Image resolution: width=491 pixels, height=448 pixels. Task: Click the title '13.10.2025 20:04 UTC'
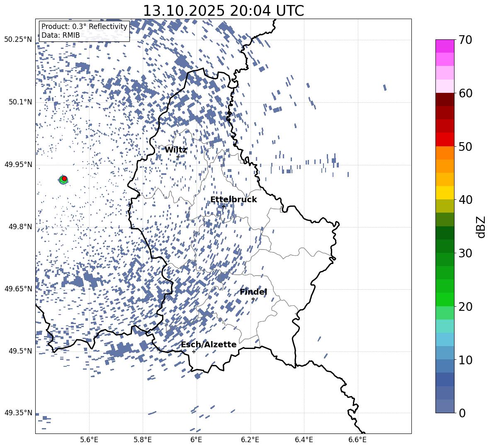pyautogui.click(x=223, y=11)
